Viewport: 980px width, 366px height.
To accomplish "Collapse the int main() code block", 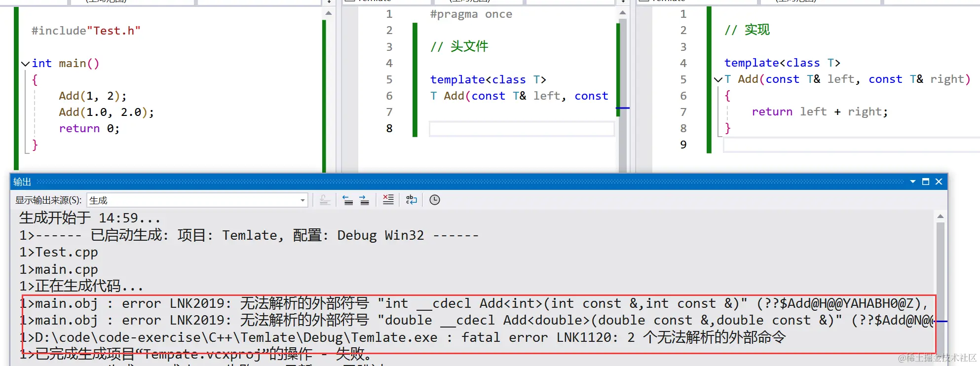I will (x=25, y=64).
